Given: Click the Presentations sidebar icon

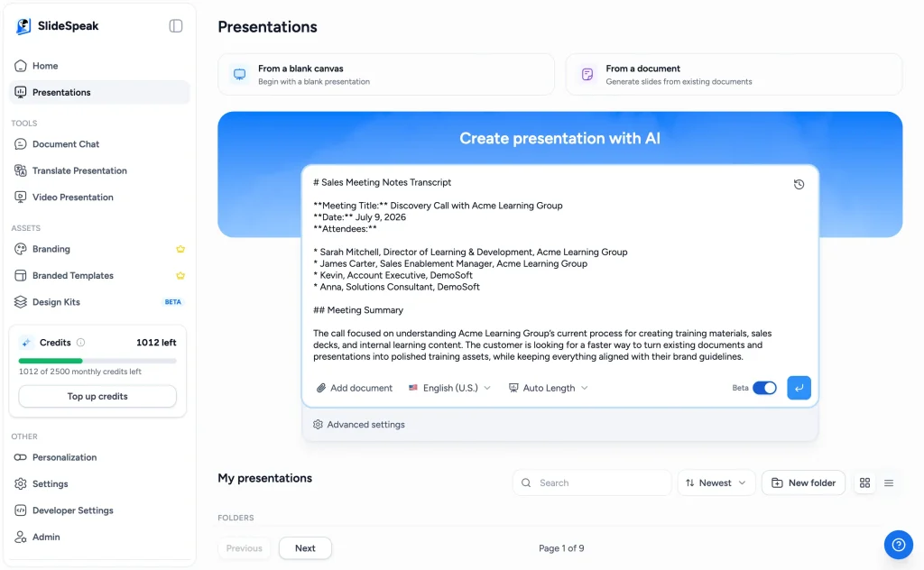Looking at the screenshot, I should coord(21,92).
